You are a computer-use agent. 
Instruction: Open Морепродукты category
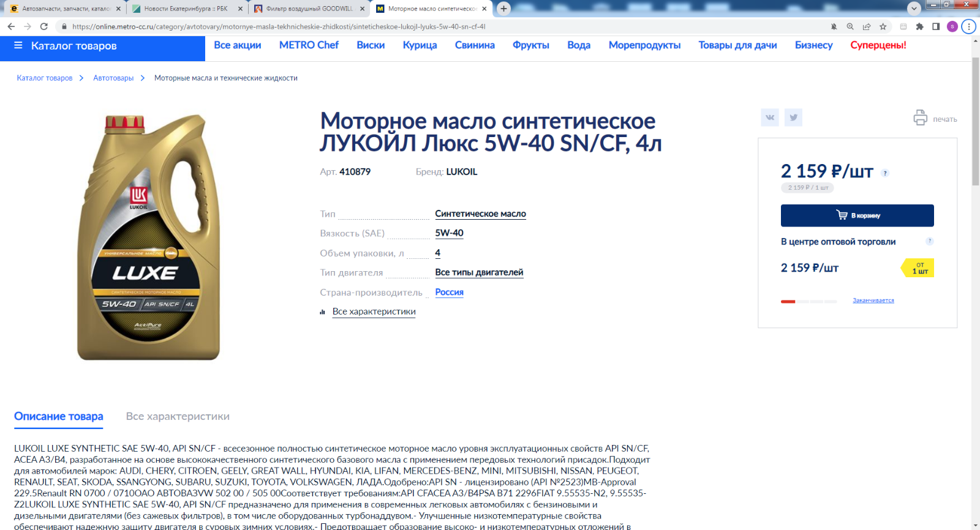coord(644,45)
